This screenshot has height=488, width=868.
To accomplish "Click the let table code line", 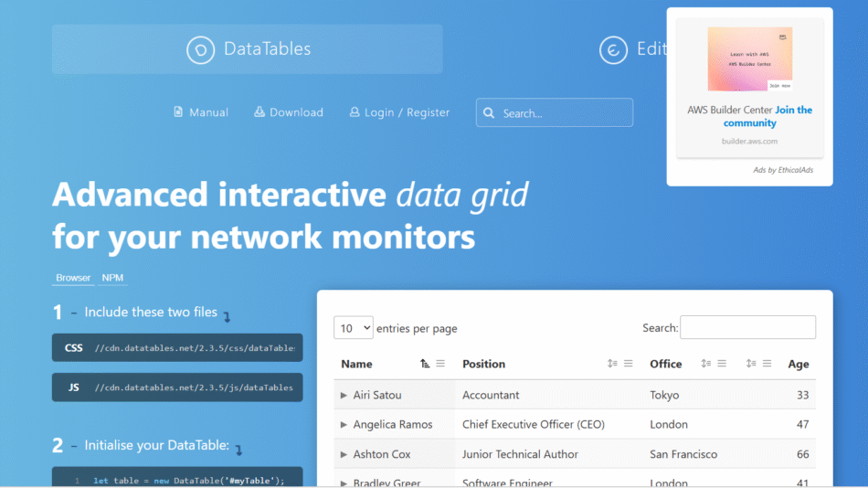I will (x=189, y=481).
